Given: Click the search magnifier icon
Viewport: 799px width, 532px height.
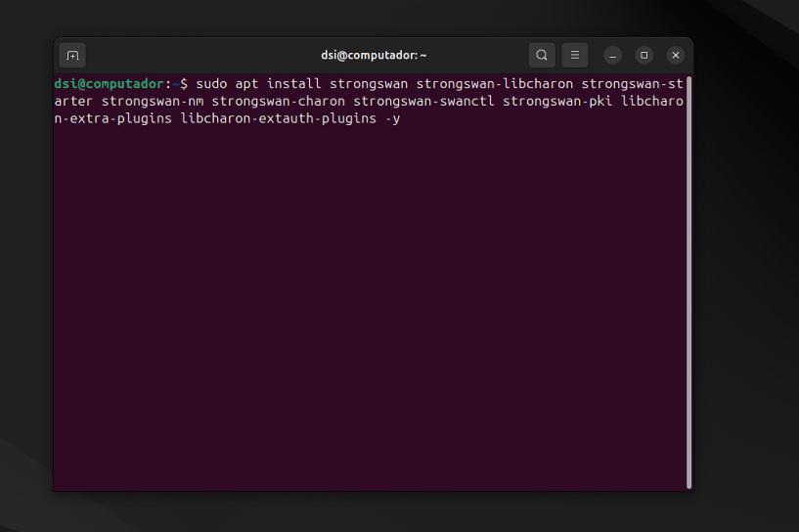Looking at the screenshot, I should [542, 56].
